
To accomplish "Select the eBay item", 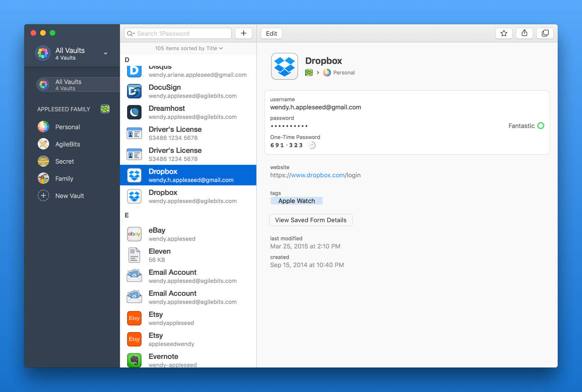I will tap(188, 234).
